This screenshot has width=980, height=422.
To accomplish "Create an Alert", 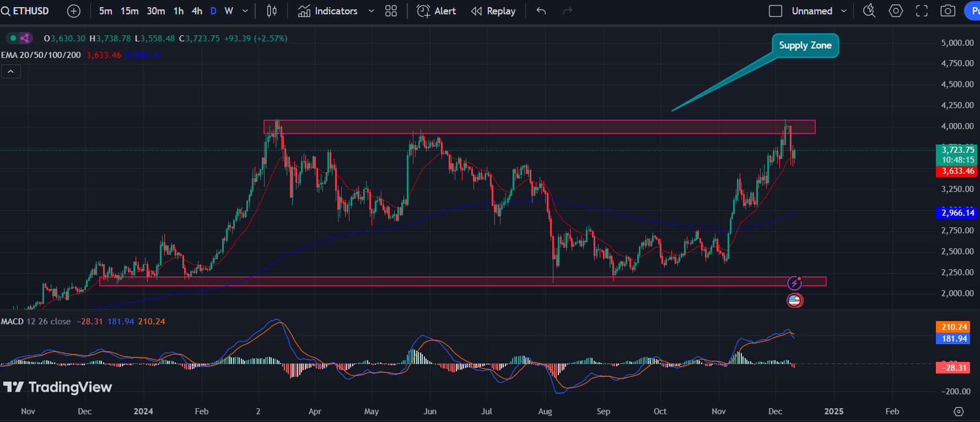I will click(x=437, y=11).
